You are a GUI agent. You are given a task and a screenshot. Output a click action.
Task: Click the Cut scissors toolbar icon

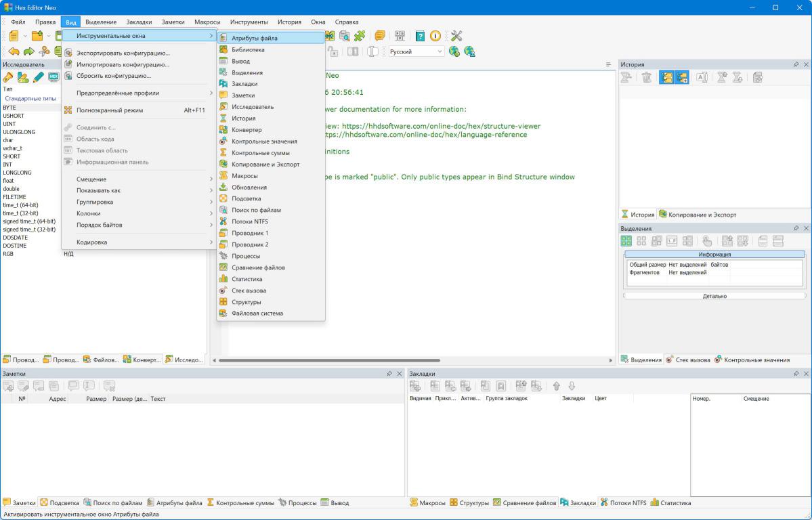[x=45, y=51]
